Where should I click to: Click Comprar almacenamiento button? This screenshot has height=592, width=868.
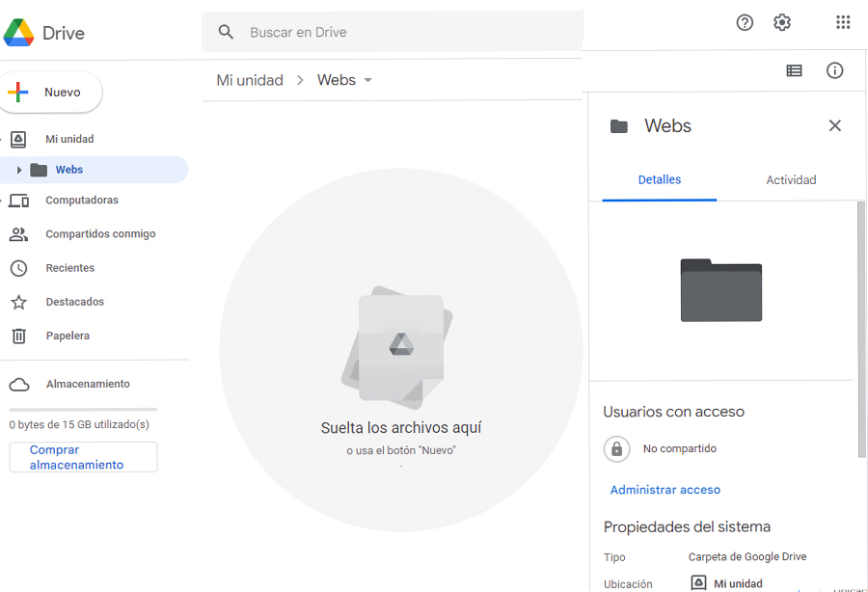(x=82, y=457)
